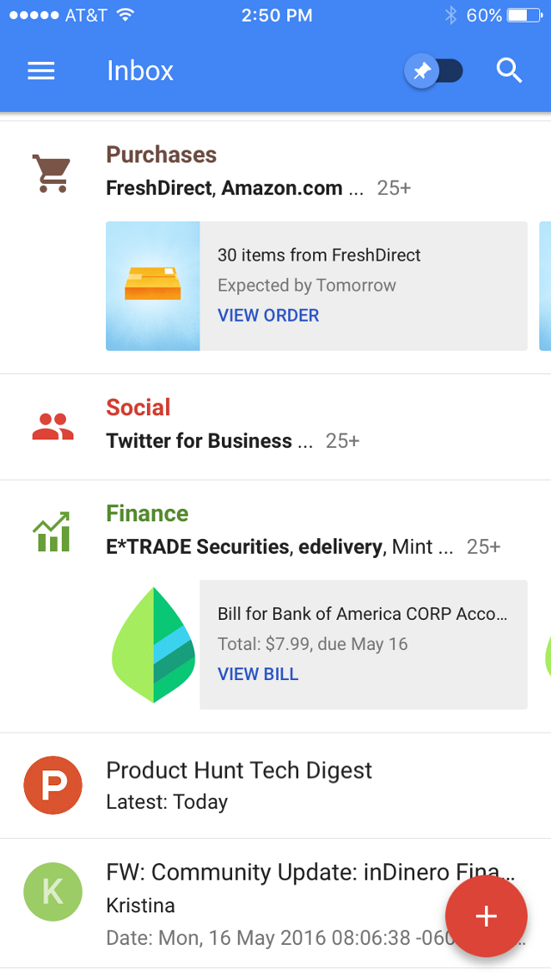Open the Mint leaf logo thumbnail
Viewport: 551px width, 980px height.
point(154,644)
